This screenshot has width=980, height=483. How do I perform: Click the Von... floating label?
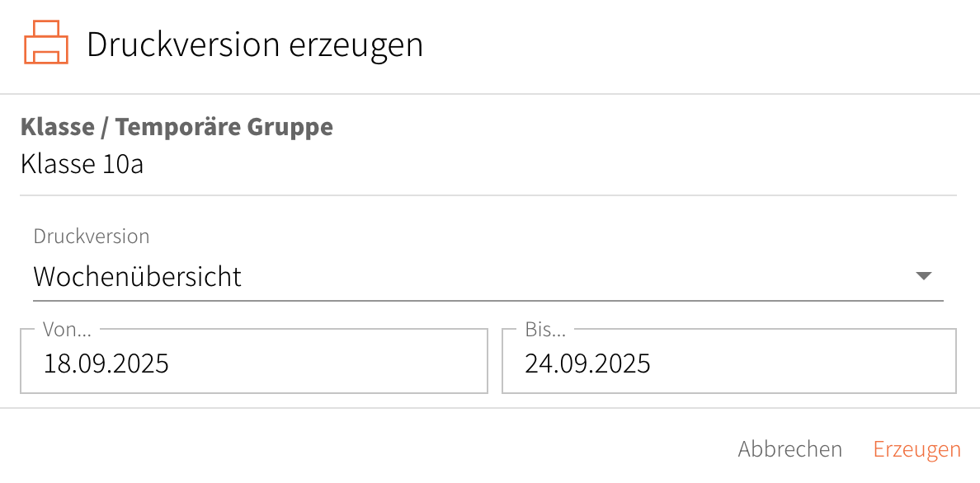tap(67, 330)
